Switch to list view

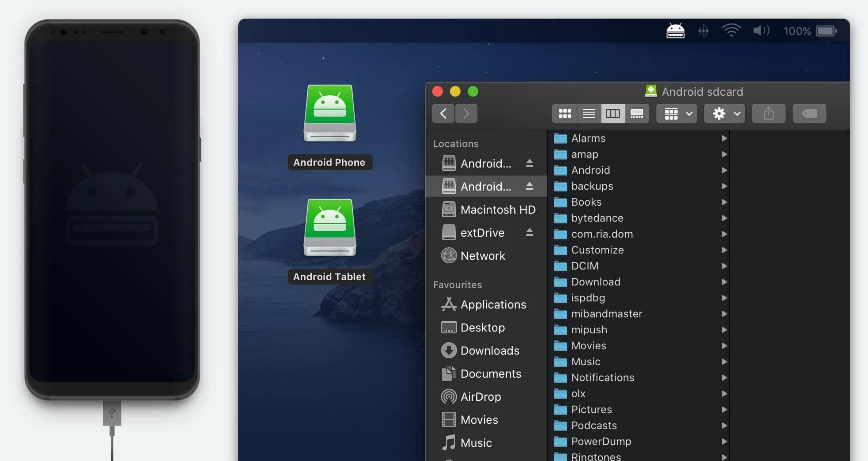pyautogui.click(x=589, y=113)
